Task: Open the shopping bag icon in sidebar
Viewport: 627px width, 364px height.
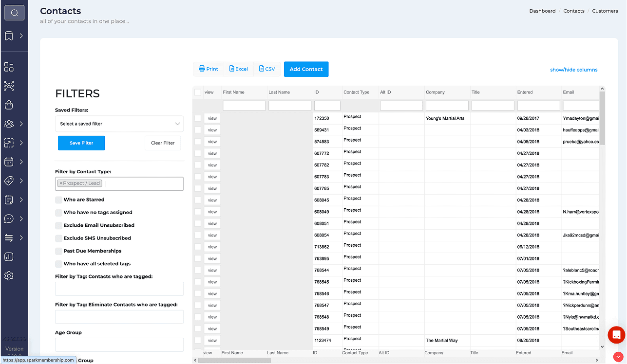Action: pyautogui.click(x=9, y=105)
